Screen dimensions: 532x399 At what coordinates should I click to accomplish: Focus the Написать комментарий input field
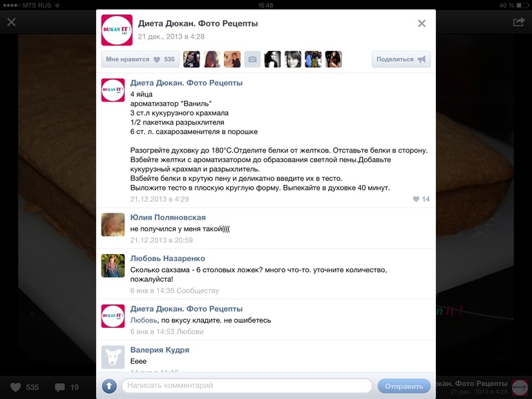(x=247, y=385)
